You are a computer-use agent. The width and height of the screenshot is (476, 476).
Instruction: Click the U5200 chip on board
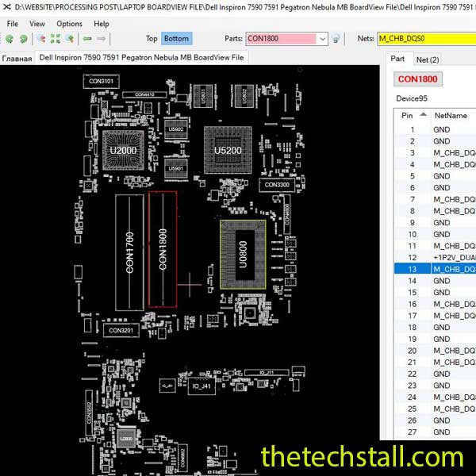(x=228, y=150)
